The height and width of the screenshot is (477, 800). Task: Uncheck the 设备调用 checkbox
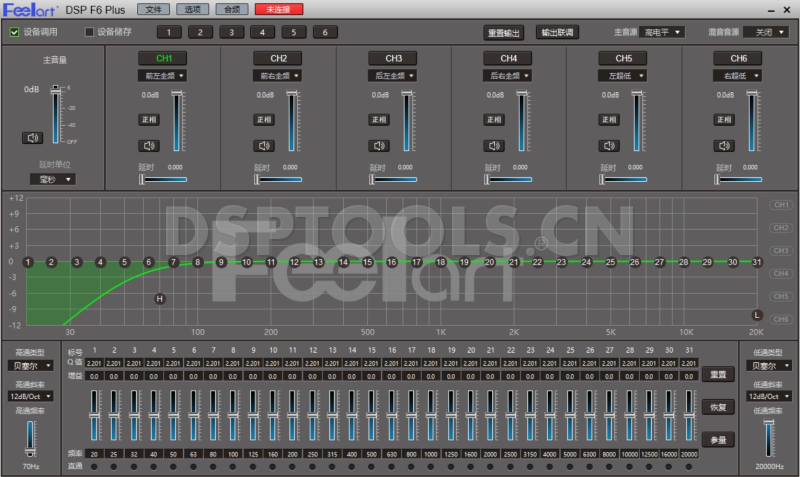(14, 32)
